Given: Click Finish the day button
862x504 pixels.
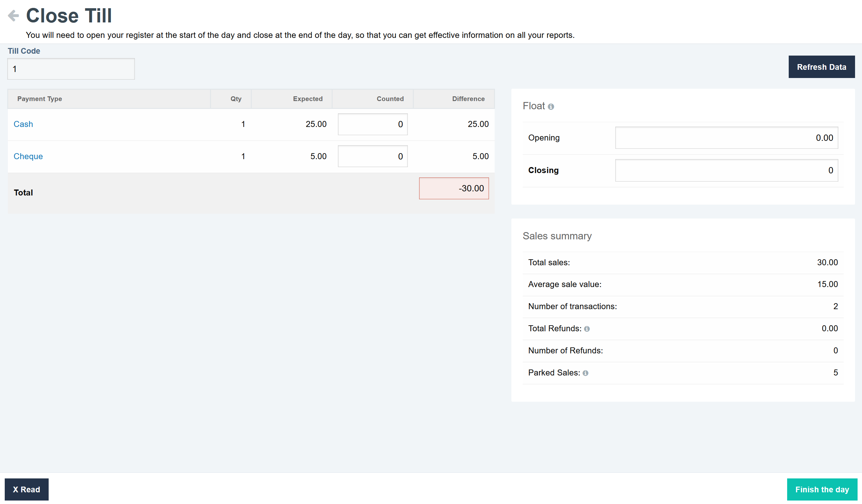Looking at the screenshot, I should (822, 489).
